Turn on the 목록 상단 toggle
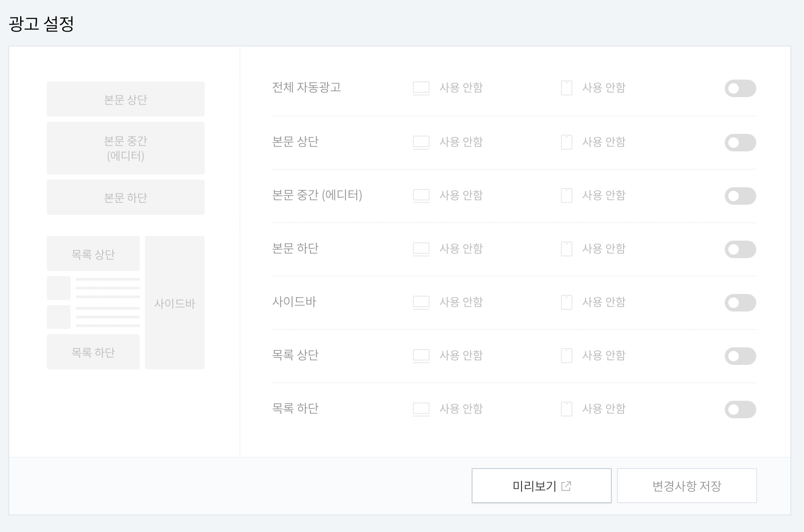The height and width of the screenshot is (532, 804). point(740,356)
